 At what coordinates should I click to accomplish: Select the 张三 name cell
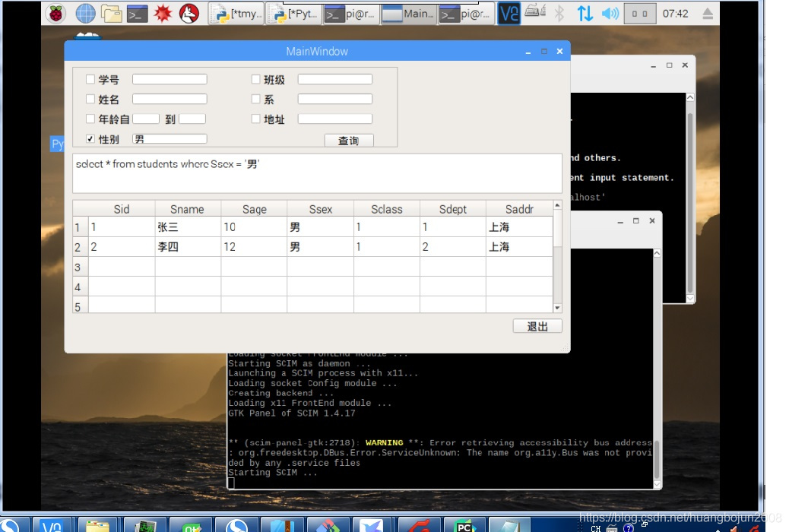[x=188, y=227]
